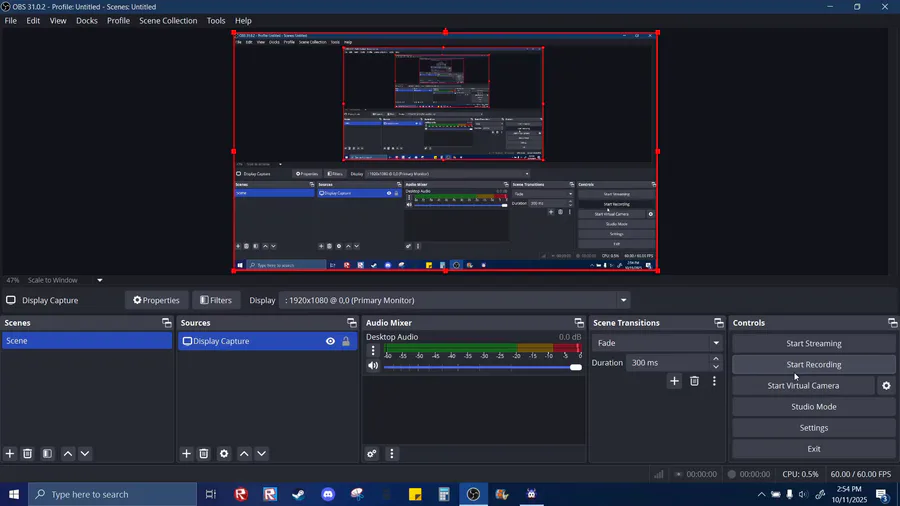900x506 pixels.
Task: Open source properties gear in Sources panel
Action: coord(224,453)
